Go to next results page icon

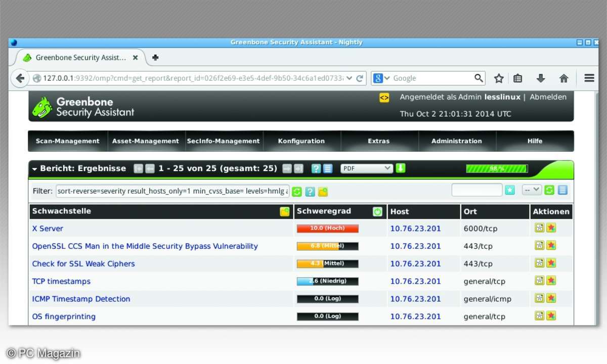pyautogui.click(x=287, y=168)
